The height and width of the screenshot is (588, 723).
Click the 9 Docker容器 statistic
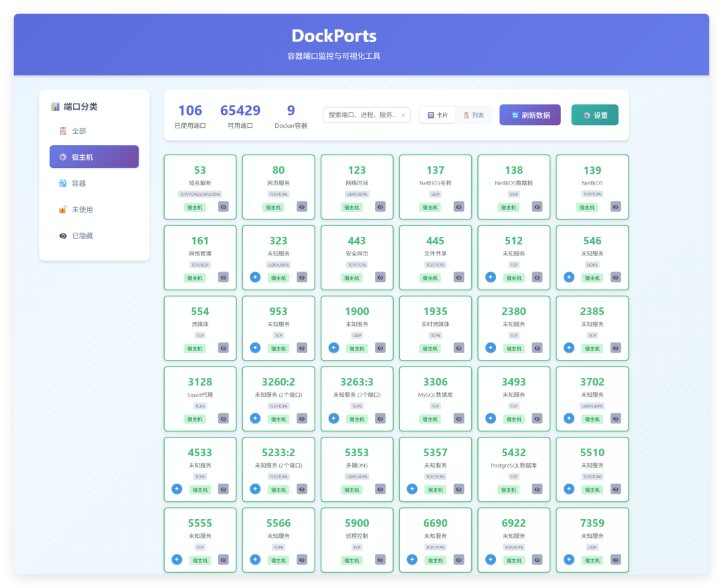291,116
